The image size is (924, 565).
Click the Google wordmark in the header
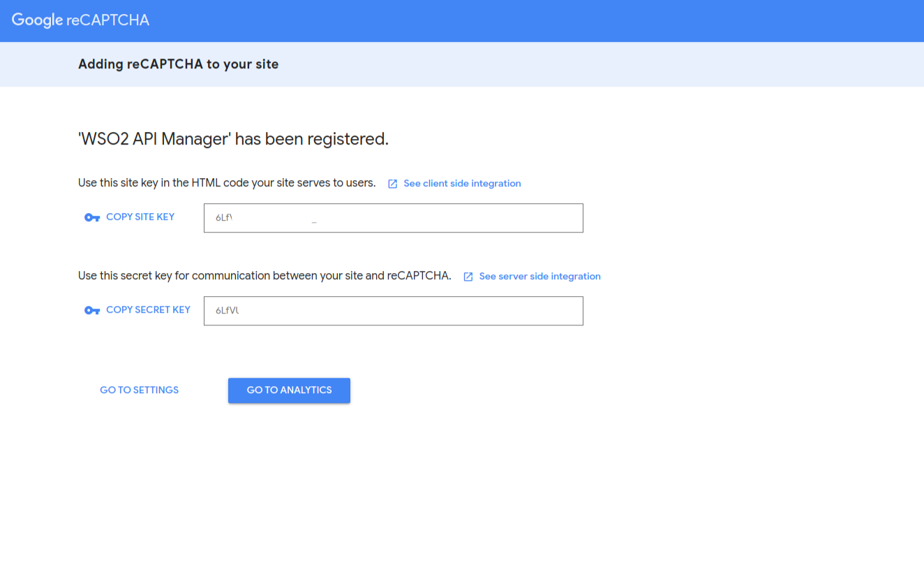pyautogui.click(x=38, y=20)
